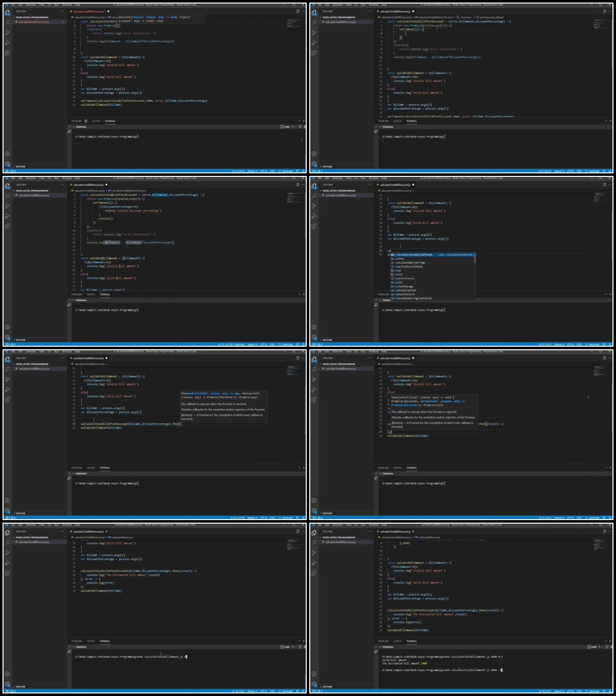Maximize panel chevron in top-right screenshot
Screen dimensions: 616x696
(x=605, y=121)
